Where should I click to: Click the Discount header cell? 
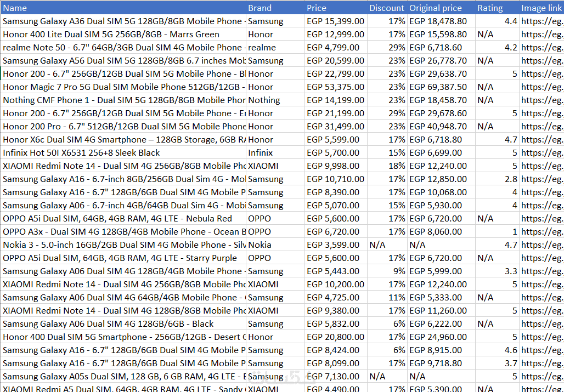[x=387, y=8]
